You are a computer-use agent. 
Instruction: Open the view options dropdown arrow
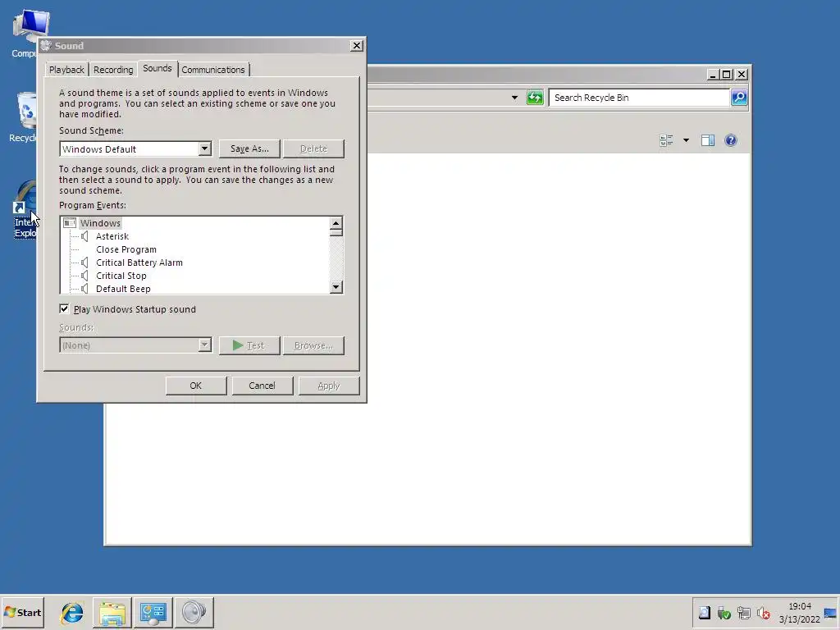click(687, 140)
